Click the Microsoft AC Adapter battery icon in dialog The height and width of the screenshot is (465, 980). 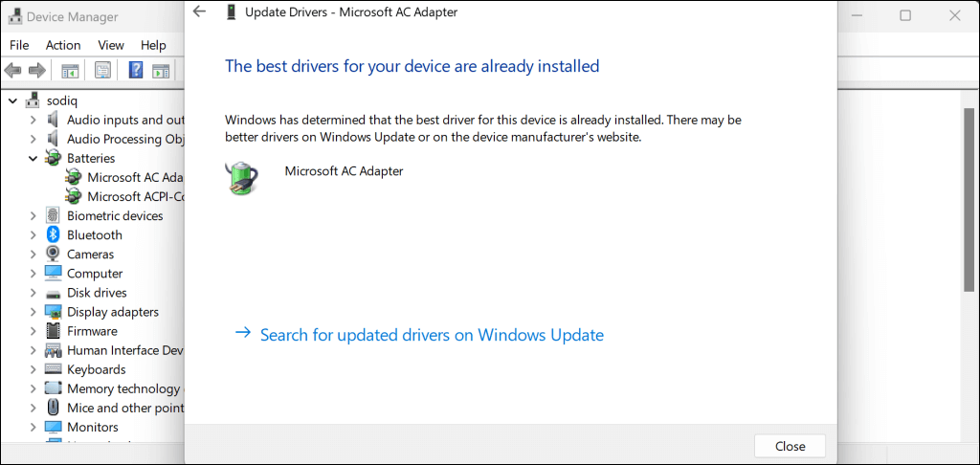pyautogui.click(x=240, y=179)
